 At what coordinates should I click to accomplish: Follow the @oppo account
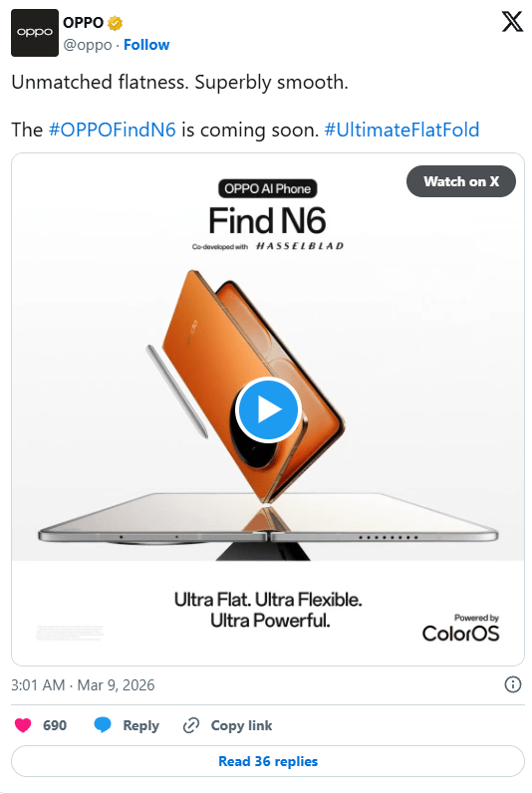click(x=146, y=45)
